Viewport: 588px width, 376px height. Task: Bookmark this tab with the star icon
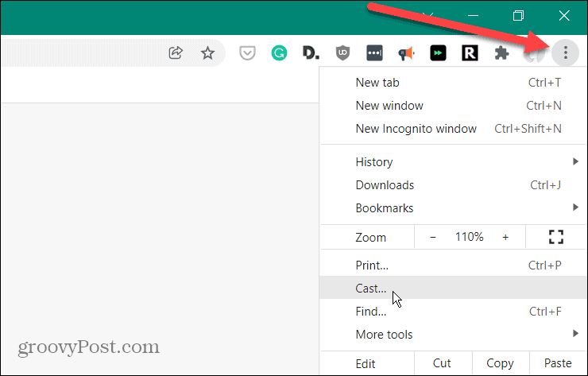point(207,53)
